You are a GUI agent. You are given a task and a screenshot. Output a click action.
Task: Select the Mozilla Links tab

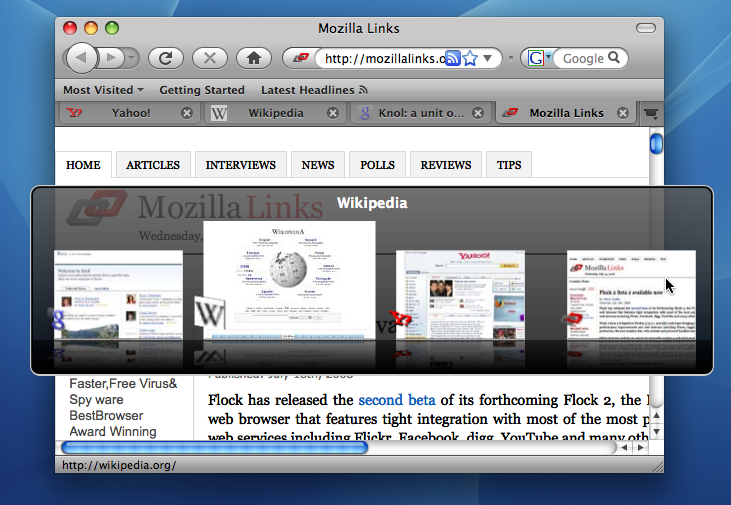pyautogui.click(x=566, y=113)
